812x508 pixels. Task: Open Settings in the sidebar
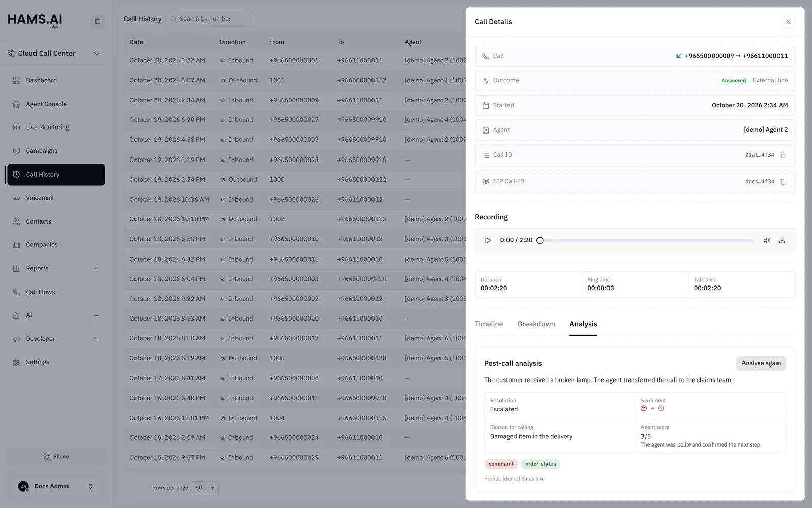[x=56, y=362]
